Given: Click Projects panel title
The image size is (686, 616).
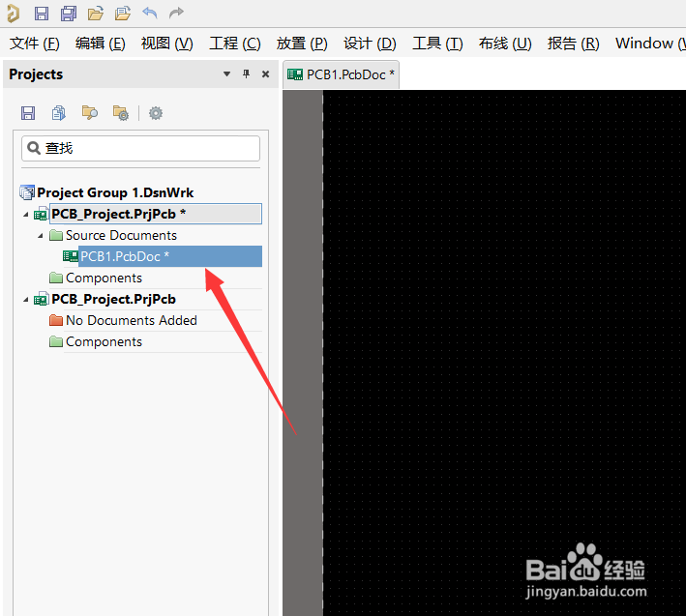Looking at the screenshot, I should tap(36, 74).
